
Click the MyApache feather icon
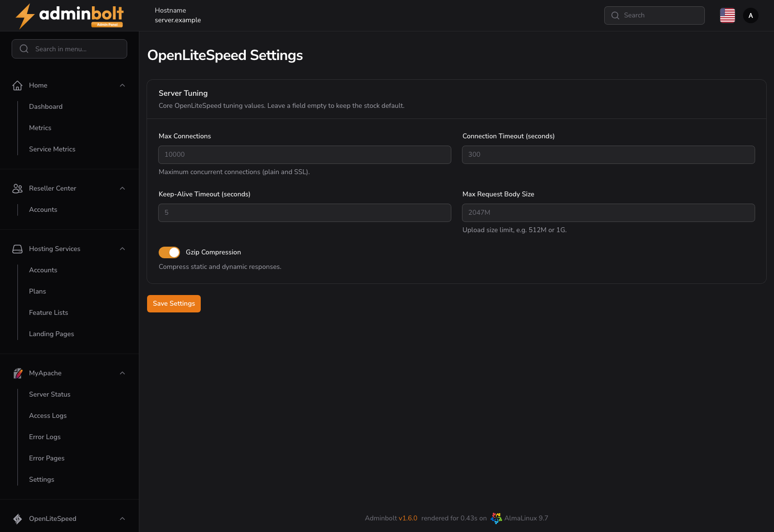tap(17, 373)
